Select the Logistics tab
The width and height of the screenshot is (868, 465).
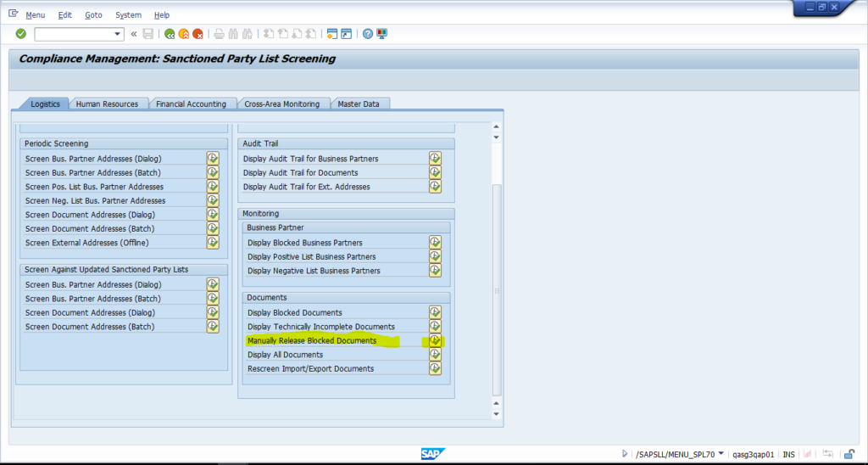click(x=45, y=104)
